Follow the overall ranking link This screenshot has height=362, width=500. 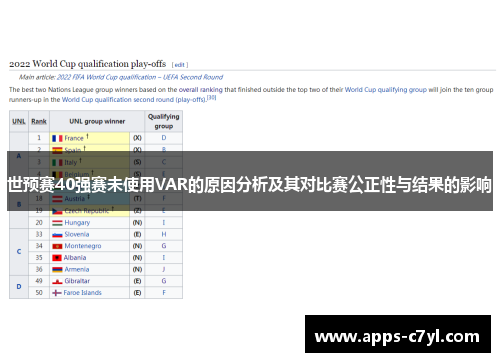pyautogui.click(x=201, y=90)
